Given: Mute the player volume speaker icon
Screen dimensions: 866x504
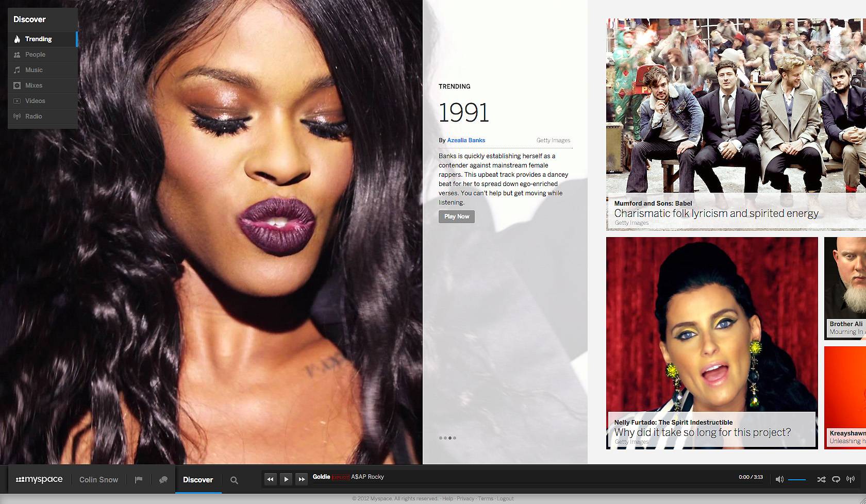Looking at the screenshot, I should click(x=779, y=479).
